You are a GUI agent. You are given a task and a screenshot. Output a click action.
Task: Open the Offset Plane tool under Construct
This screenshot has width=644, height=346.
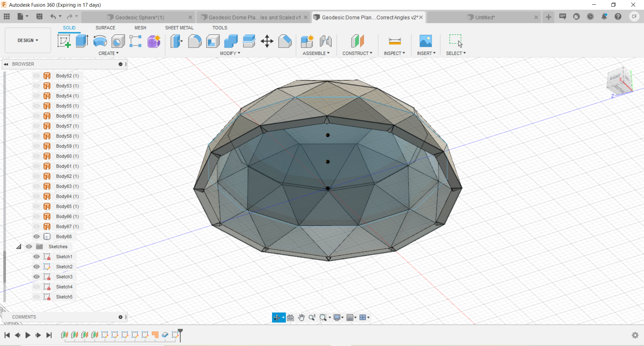click(358, 41)
